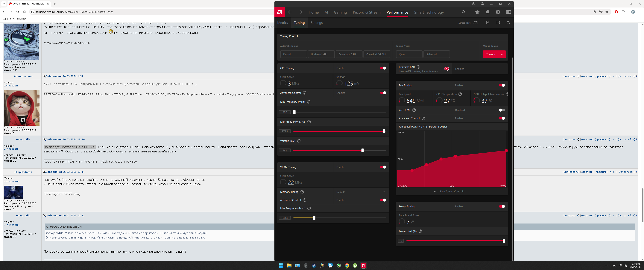The height and width of the screenshot is (270, 644).
Task: Open uTorrent from the taskbar
Action: [x=355, y=265]
